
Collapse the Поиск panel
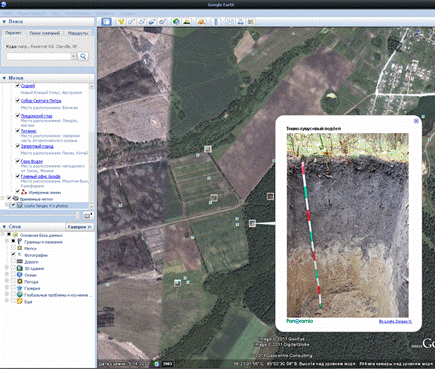tap(4, 21)
